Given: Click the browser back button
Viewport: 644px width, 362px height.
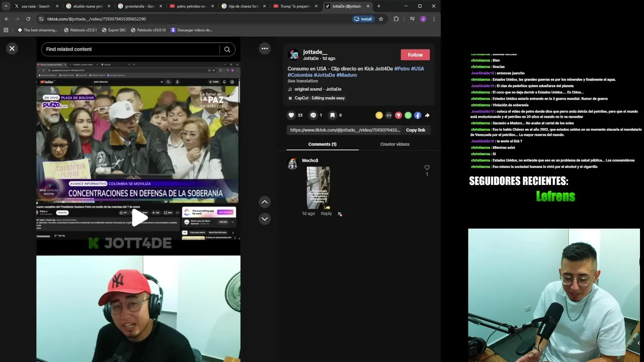Looking at the screenshot, I should (7, 19).
